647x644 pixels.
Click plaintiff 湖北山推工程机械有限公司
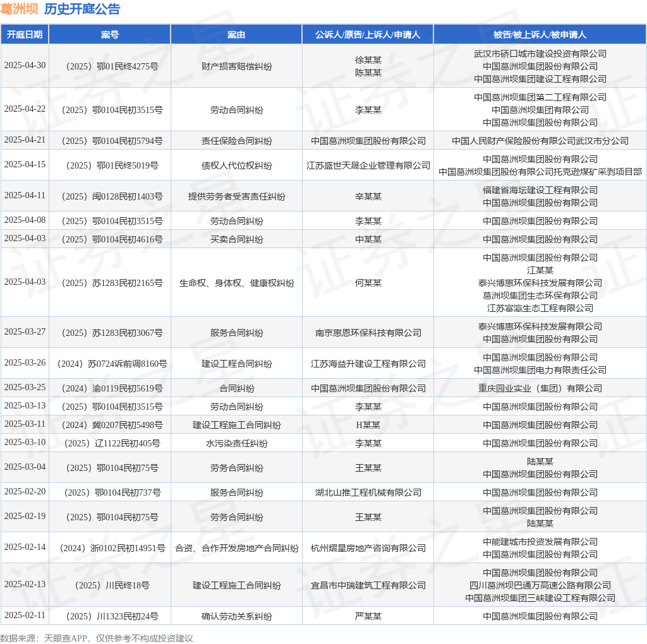pos(368,492)
